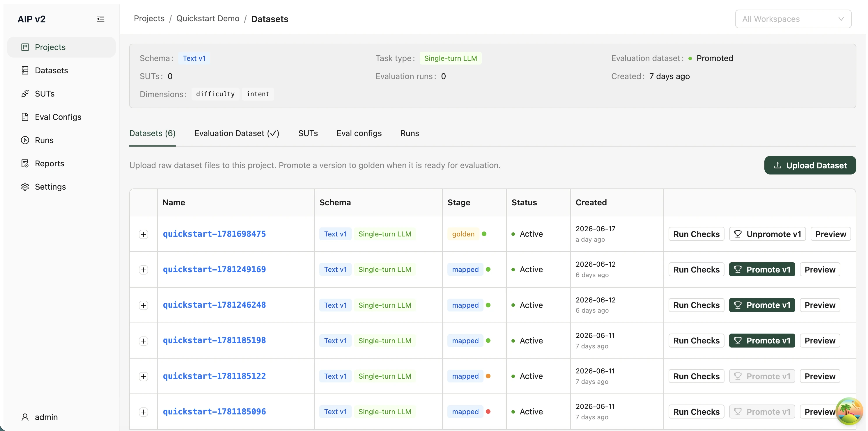Screen dimensions: 868x431
Task: Open Projects in the sidebar
Action: coord(61,47)
